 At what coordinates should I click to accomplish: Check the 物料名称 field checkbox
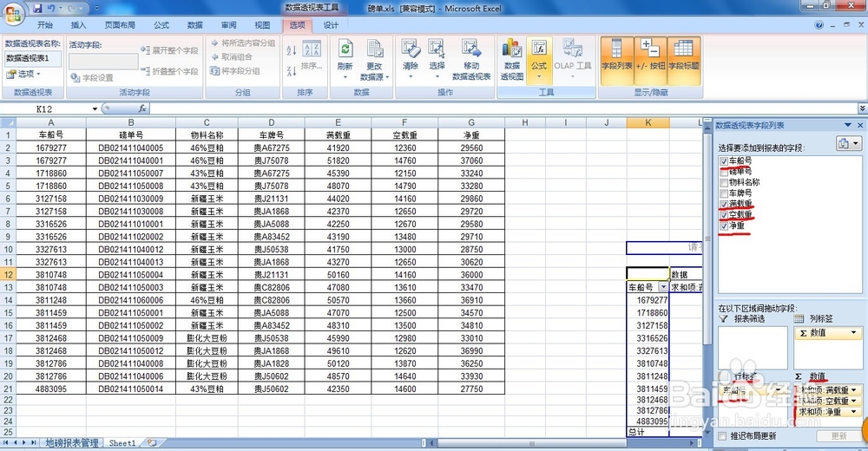click(724, 183)
